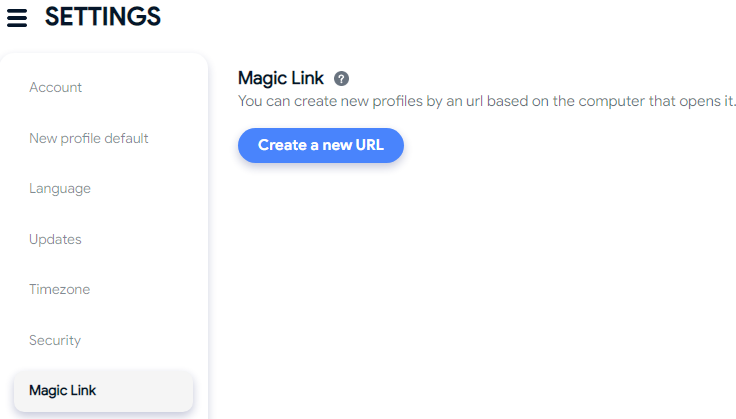
Task: Click the SETTINGS page title
Action: tap(103, 17)
